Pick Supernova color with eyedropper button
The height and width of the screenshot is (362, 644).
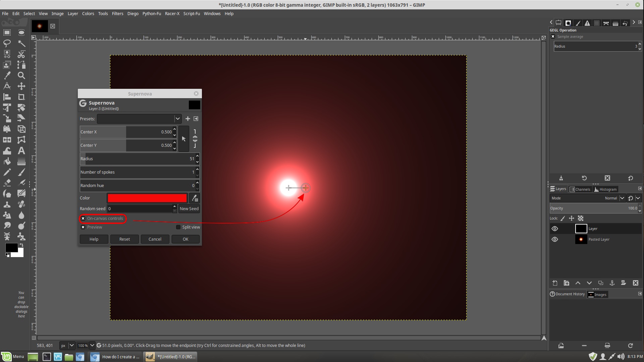pyautogui.click(x=195, y=198)
